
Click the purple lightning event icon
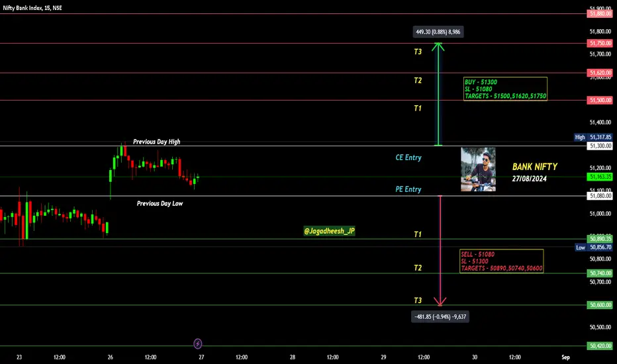pos(197,344)
